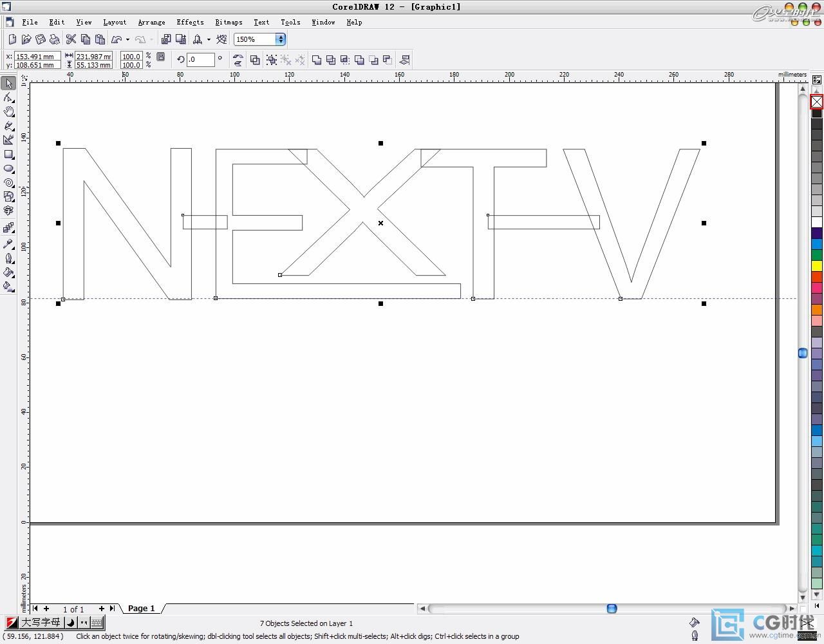The width and height of the screenshot is (824, 644).
Task: Click horizontal scrollbar right arrow
Action: [792, 608]
